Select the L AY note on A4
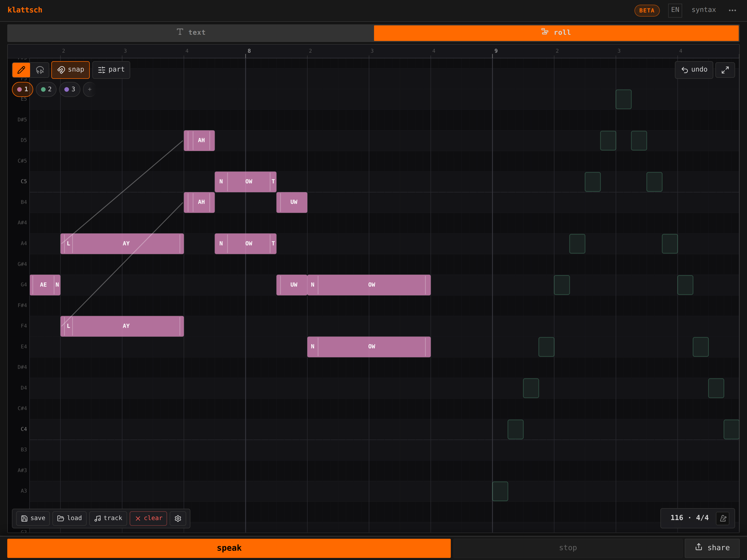Image resolution: width=747 pixels, height=560 pixels. 122,244
